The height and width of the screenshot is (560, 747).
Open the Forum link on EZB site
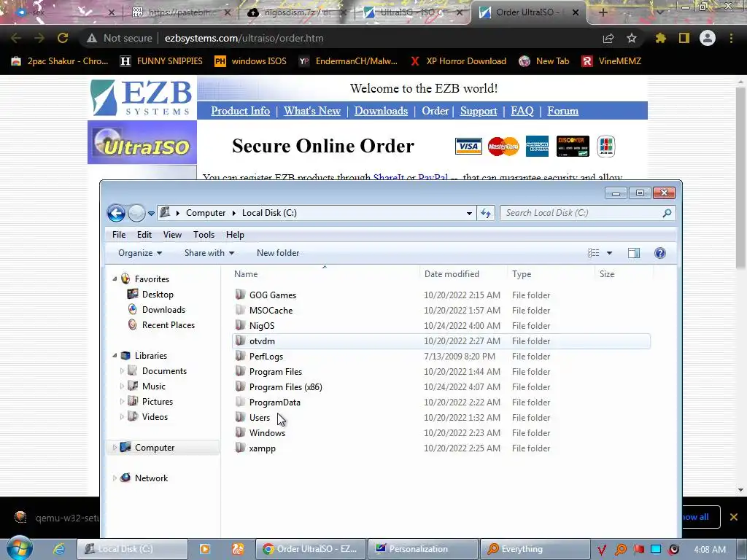pos(562,111)
